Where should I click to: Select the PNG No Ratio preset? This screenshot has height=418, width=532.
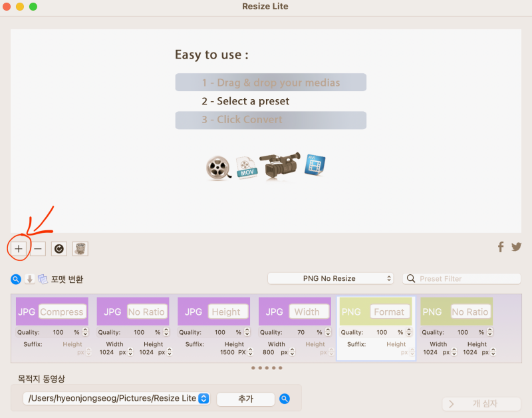coord(457,312)
